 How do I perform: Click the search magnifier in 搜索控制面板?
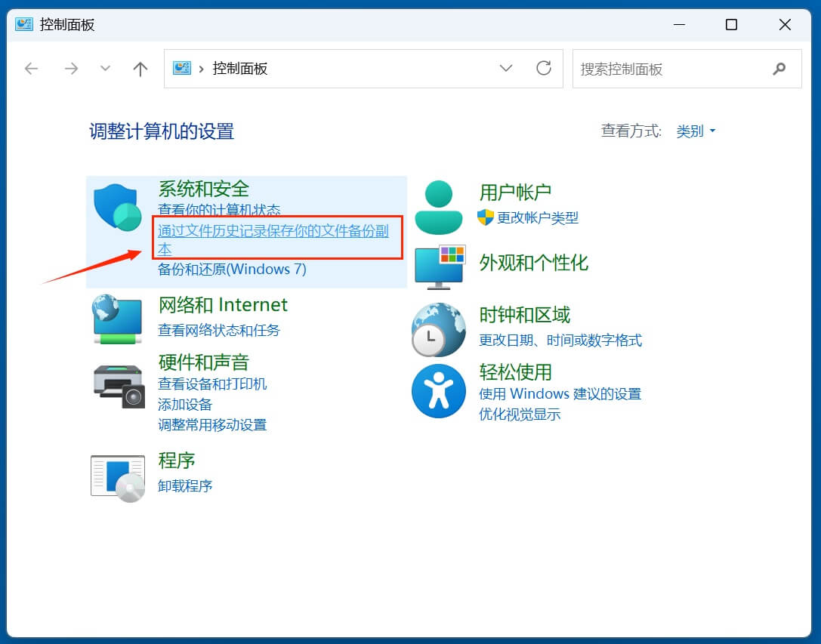pos(779,69)
